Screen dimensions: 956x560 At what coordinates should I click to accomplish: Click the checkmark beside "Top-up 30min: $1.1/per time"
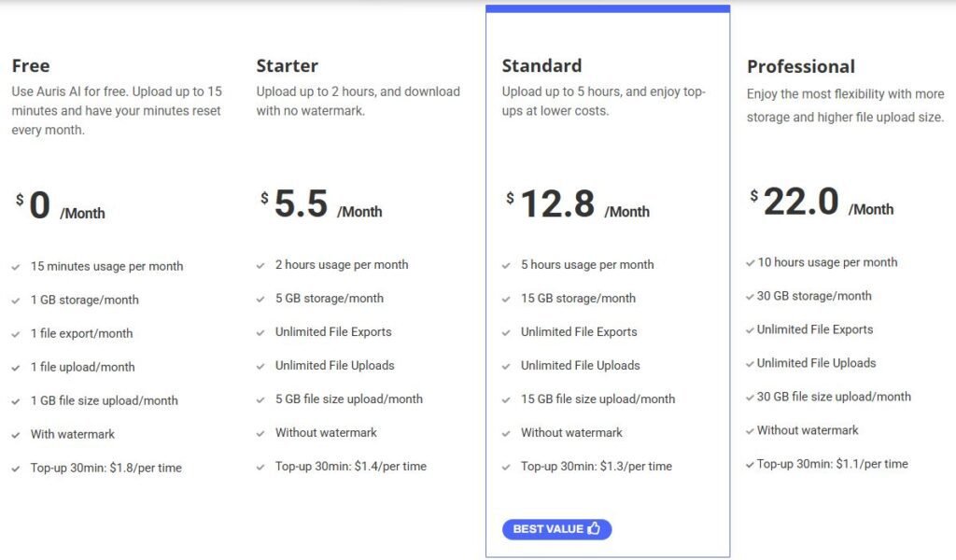tap(751, 465)
